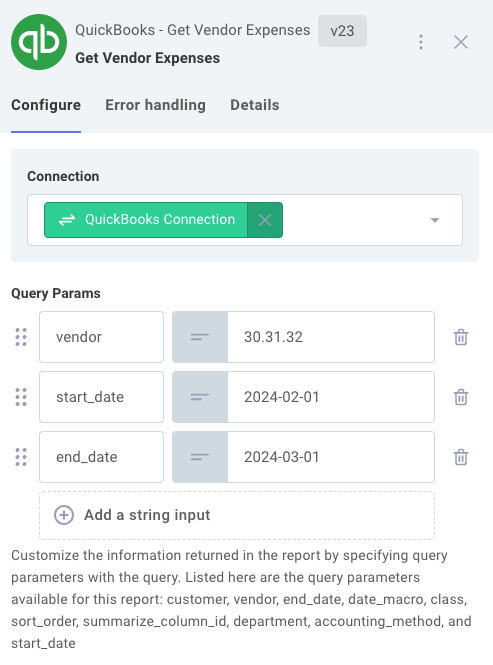Toggle input type icon for start_date value
Image resolution: width=493 pixels, height=665 pixels.
[x=200, y=397]
